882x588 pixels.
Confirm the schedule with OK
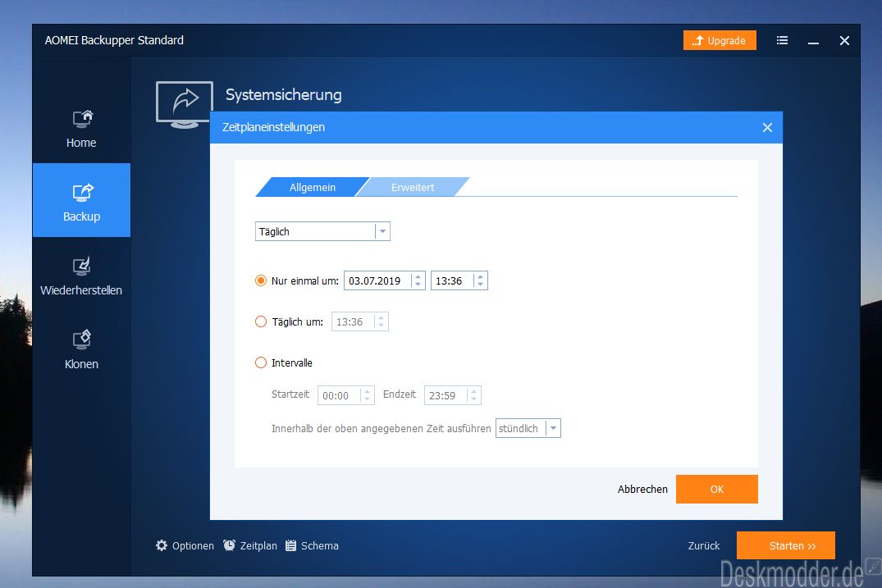(716, 489)
